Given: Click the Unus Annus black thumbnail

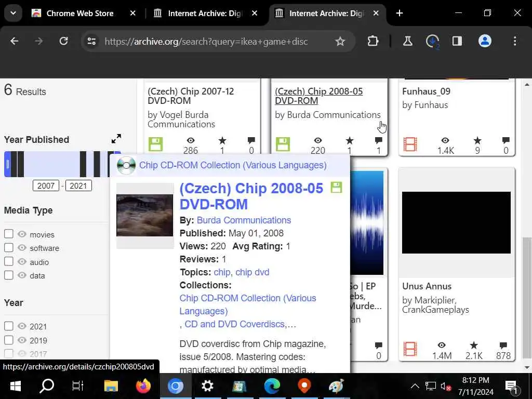Looking at the screenshot, I should (x=456, y=222).
